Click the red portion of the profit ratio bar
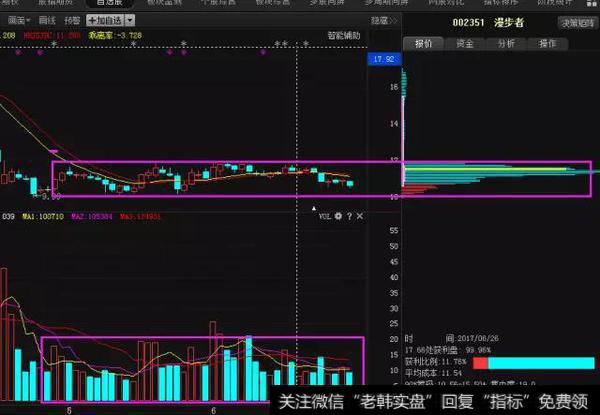 480,361
